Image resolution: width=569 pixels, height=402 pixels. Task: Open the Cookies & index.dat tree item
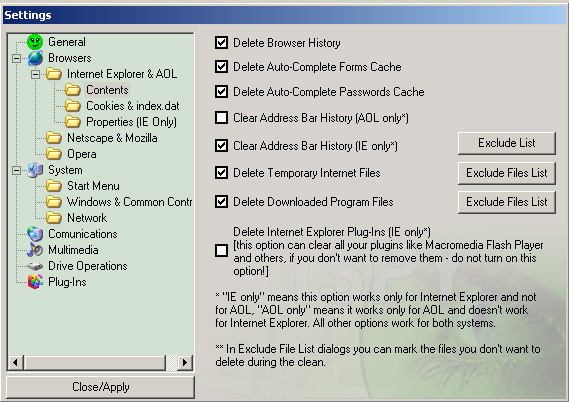132,106
